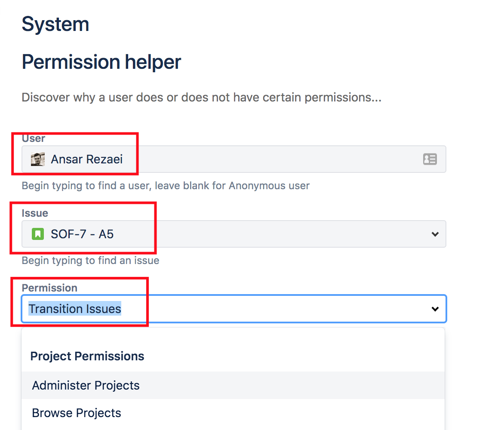Click the green Story issue type icon beside SOF-7

(x=37, y=233)
